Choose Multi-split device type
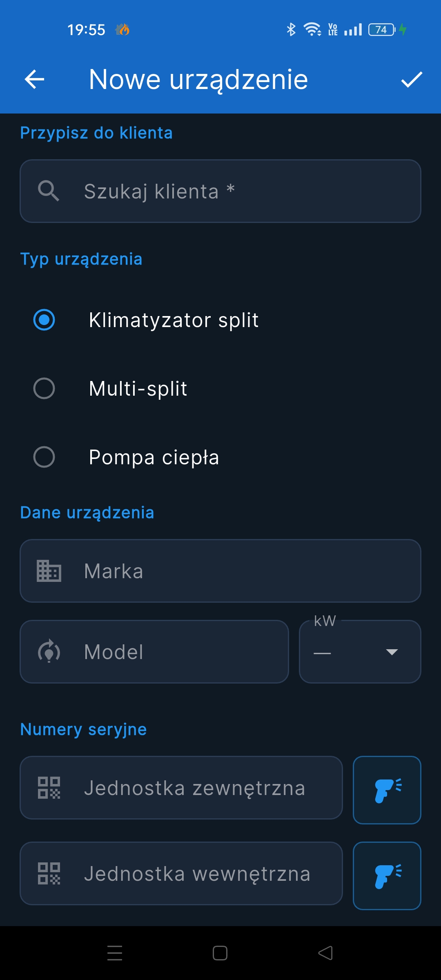441x980 pixels. 44,388
